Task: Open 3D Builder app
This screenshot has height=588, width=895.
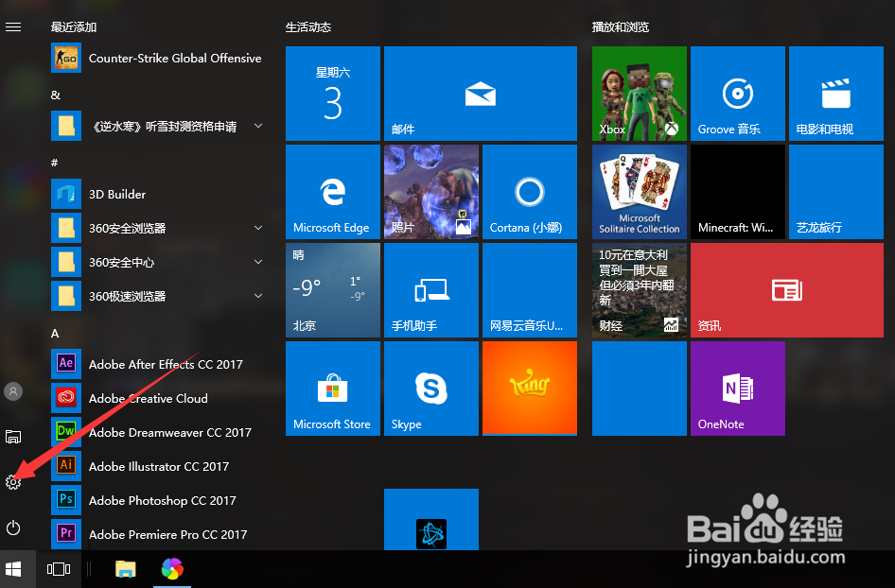Action: tap(157, 195)
